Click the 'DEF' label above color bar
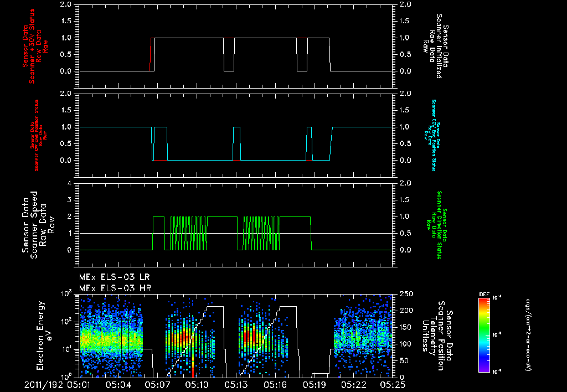Image resolution: width=567 pixels, height=392 pixels. tap(484, 295)
